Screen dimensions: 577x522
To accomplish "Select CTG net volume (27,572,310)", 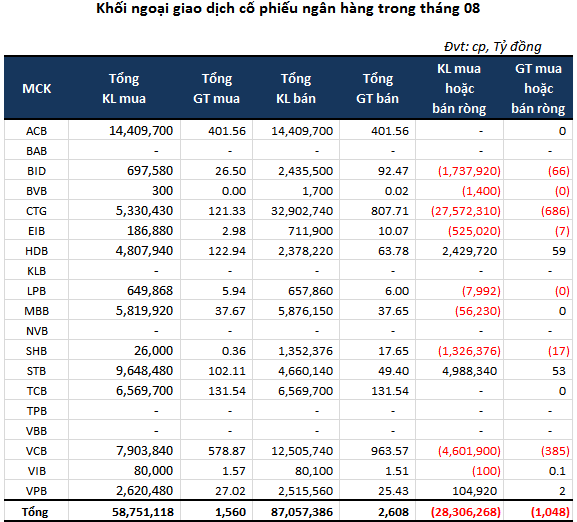I will pos(466,211).
